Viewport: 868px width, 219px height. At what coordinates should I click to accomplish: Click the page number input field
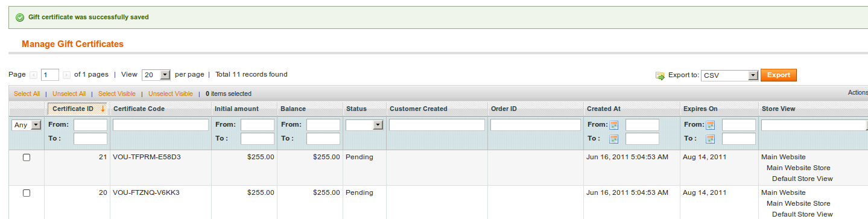click(50, 75)
